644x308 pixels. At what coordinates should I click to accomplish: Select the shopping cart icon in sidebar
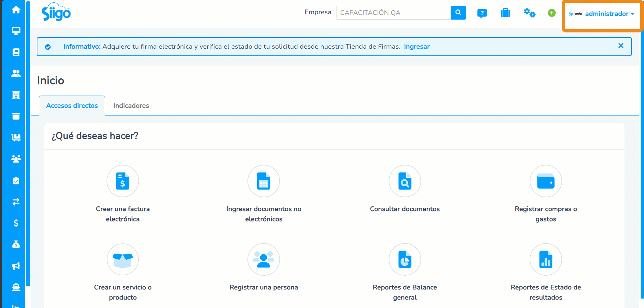[x=16, y=137]
